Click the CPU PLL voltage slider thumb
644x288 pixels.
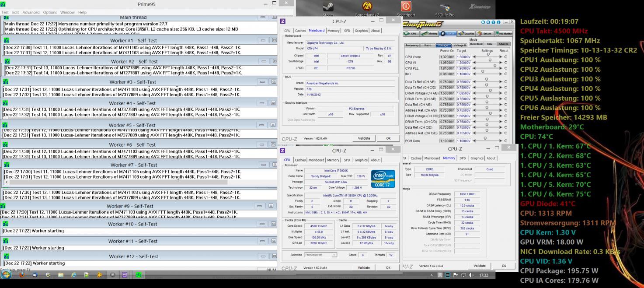click(495, 66)
